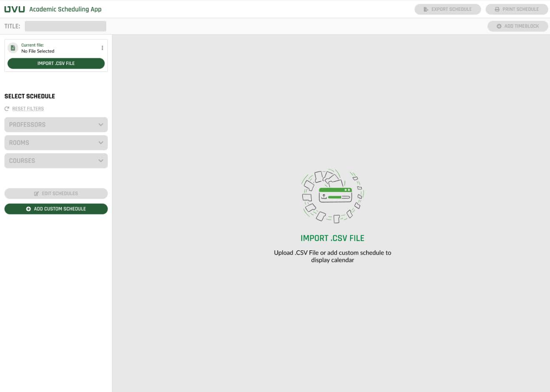Expand the Professors dropdown
Screen dimensions: 550x392
[56, 125]
